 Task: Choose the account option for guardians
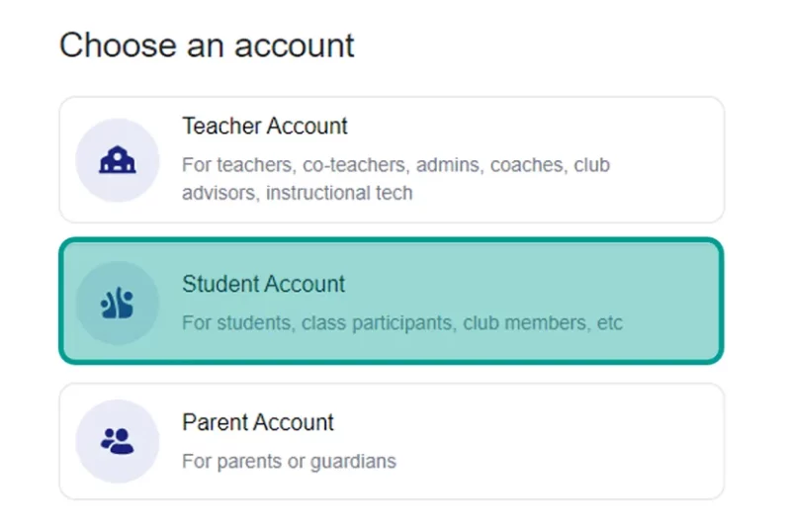click(392, 441)
